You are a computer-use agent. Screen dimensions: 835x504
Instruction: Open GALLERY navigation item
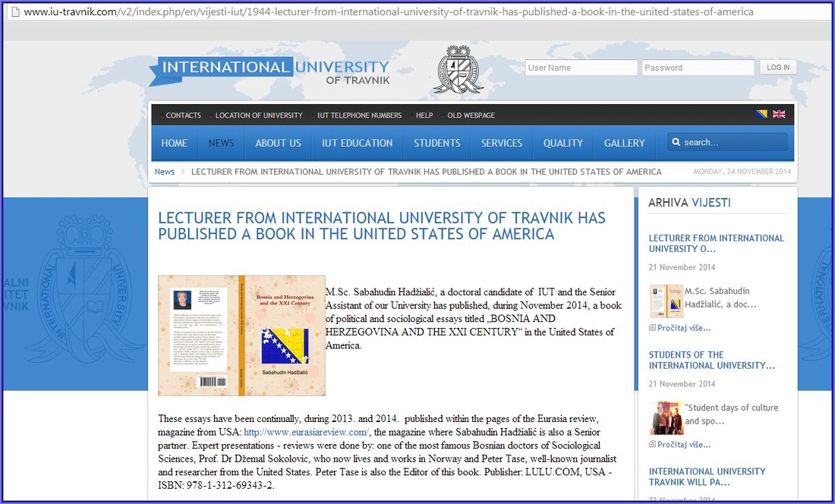(624, 143)
